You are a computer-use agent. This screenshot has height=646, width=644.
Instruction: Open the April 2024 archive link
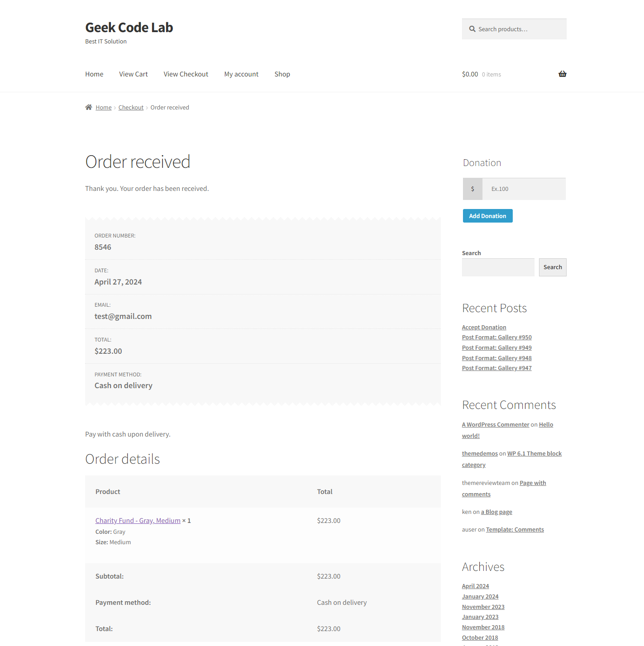point(475,586)
